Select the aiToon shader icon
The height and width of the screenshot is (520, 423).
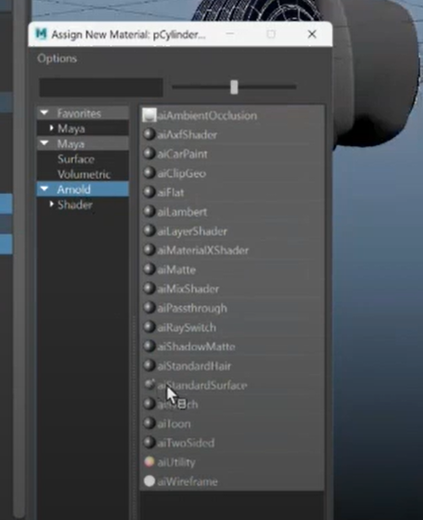pyautogui.click(x=149, y=423)
